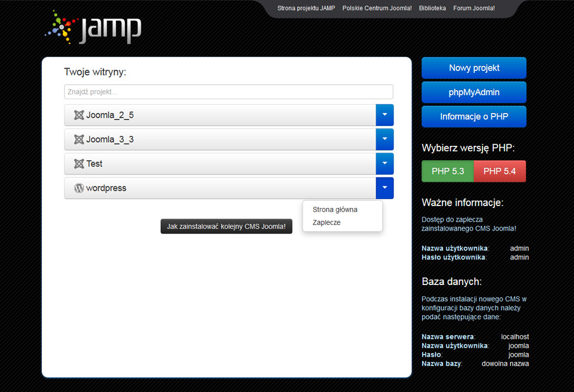Open the Joomla_2_5 project row
This screenshot has height=392, width=574.
220,115
